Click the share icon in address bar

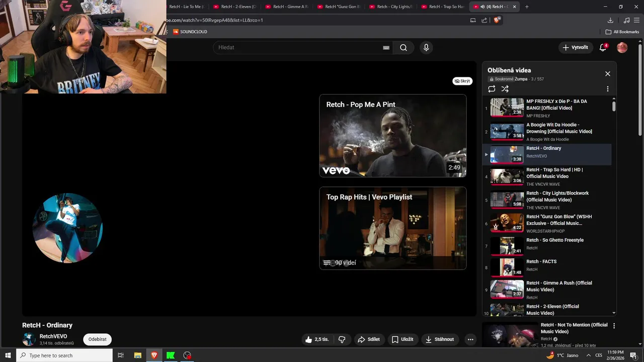coord(484,20)
